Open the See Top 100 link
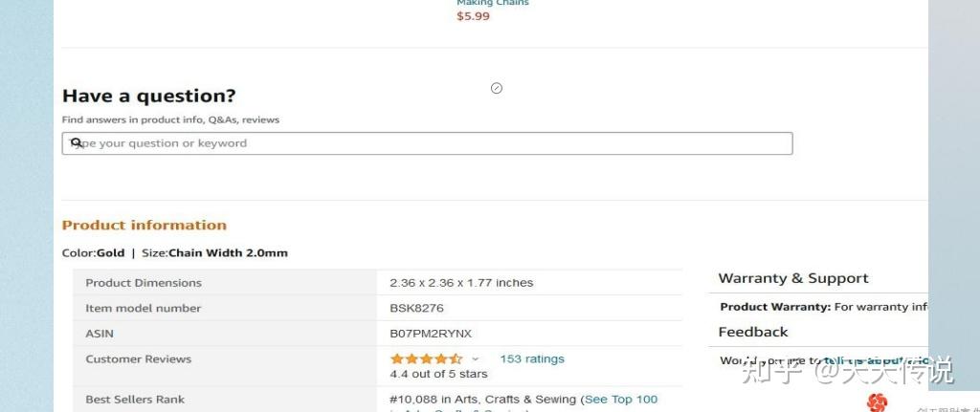Image resolution: width=980 pixels, height=412 pixels. pos(621,400)
